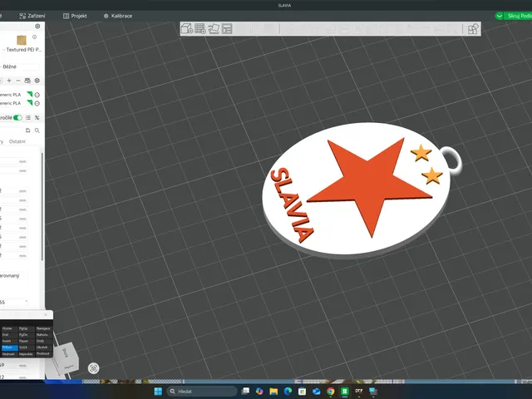Edit first Generic PLA preset icon
The image size is (532, 399).
coord(37,95)
